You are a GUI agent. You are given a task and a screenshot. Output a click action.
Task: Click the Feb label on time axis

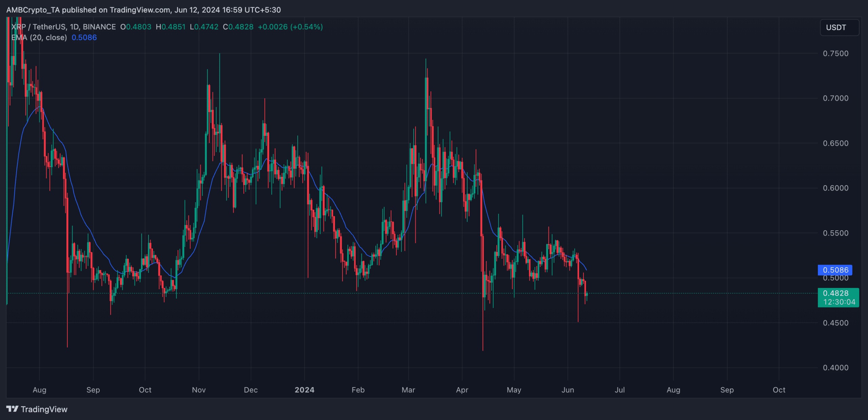(x=358, y=390)
